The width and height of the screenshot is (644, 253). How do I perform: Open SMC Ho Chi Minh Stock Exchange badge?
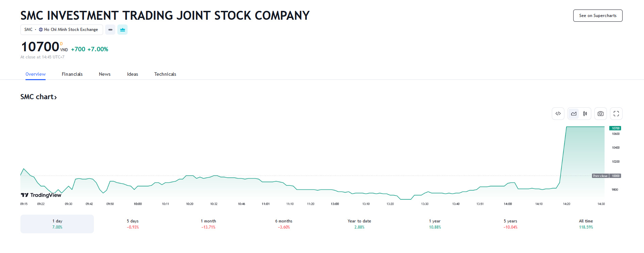pos(62,30)
